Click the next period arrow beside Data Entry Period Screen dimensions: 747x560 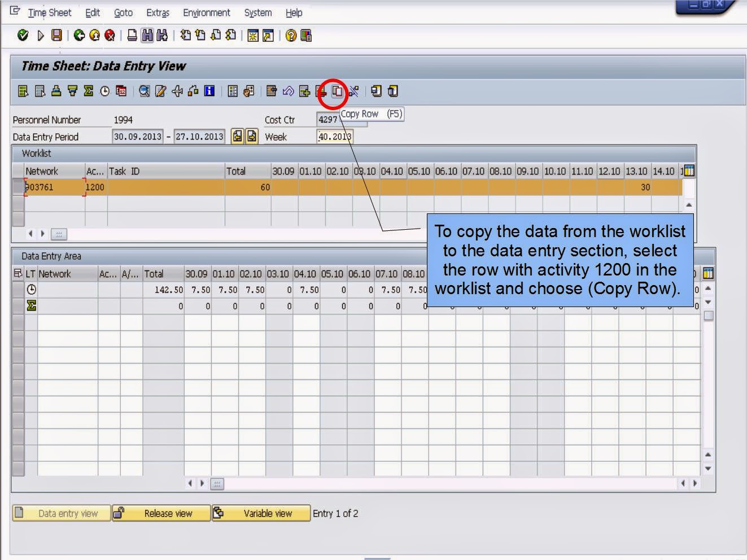coord(250,135)
